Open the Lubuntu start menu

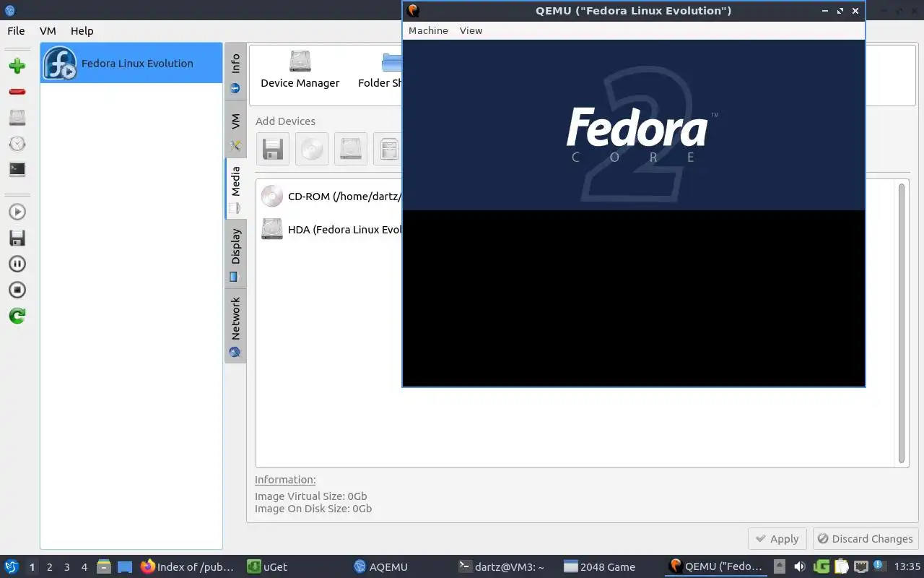[12, 567]
